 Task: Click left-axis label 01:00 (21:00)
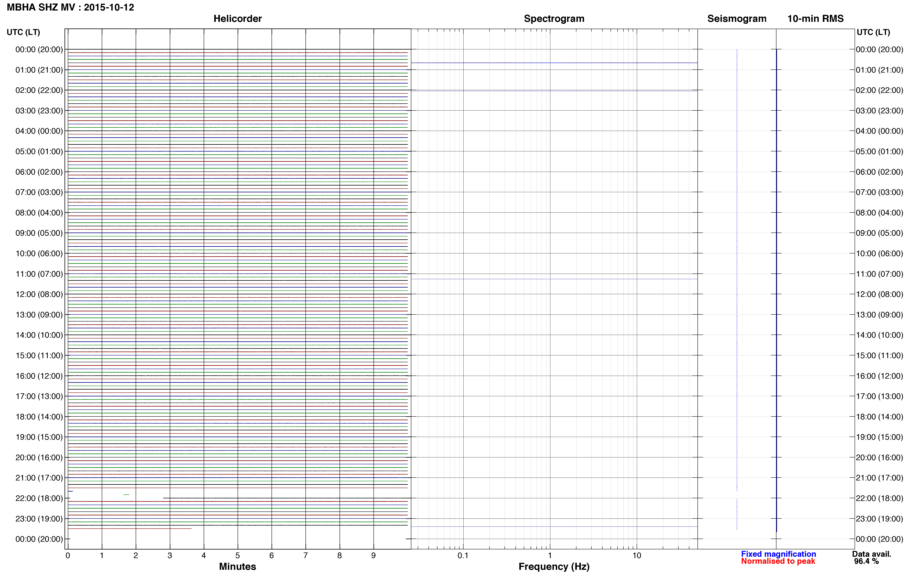coord(39,70)
